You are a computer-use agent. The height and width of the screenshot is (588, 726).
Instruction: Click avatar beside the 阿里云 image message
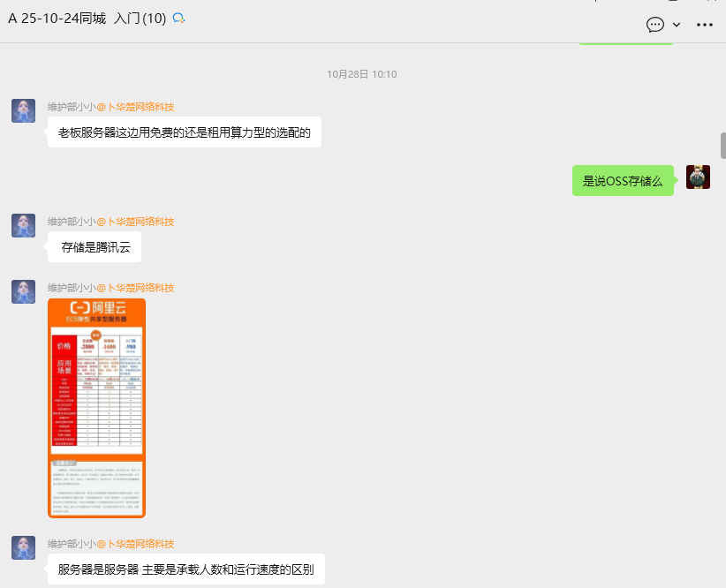[x=23, y=291]
